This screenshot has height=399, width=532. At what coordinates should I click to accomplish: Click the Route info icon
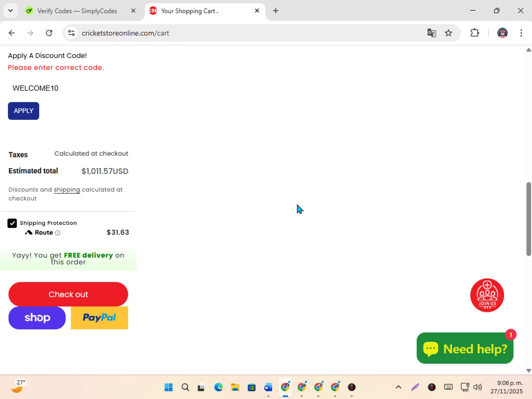pos(57,233)
